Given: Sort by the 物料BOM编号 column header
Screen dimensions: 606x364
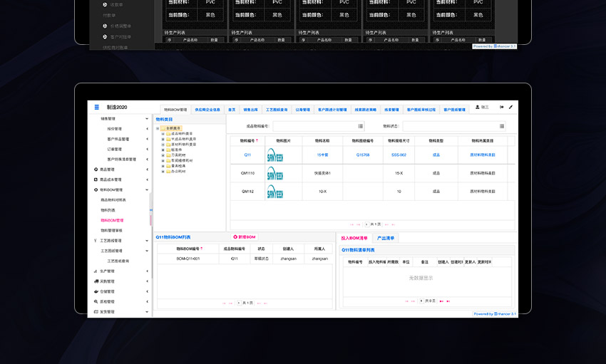Looking at the screenshot, I should [188, 249].
